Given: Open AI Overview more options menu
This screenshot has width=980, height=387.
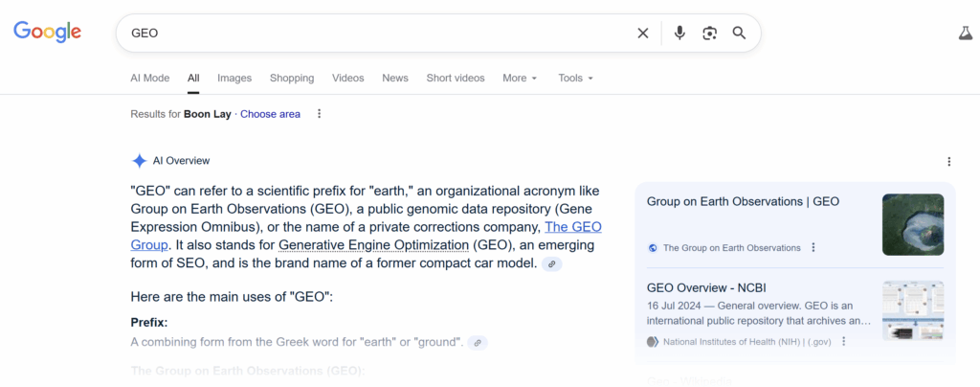Looking at the screenshot, I should tap(949, 161).
